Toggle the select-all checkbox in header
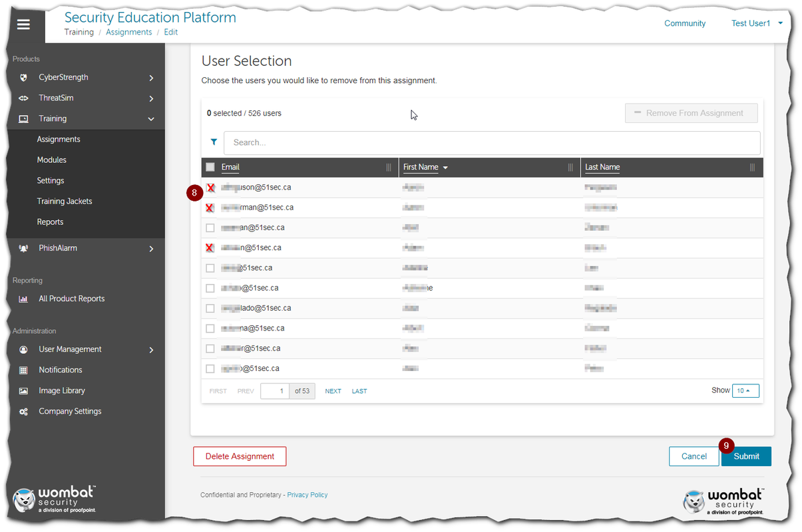This screenshot has height=532, width=802. pos(210,168)
